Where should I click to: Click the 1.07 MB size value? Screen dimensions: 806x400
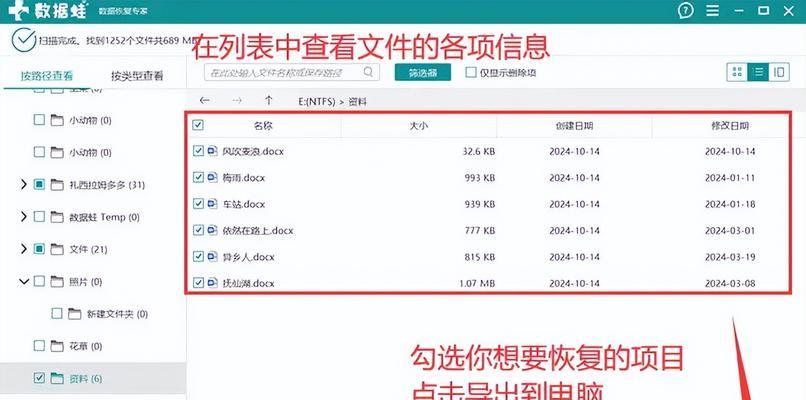click(x=478, y=283)
